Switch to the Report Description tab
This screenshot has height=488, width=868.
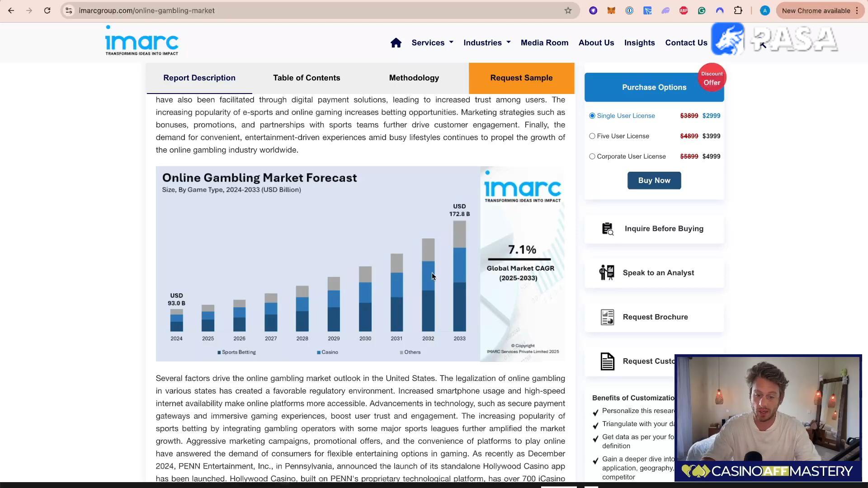click(199, 78)
